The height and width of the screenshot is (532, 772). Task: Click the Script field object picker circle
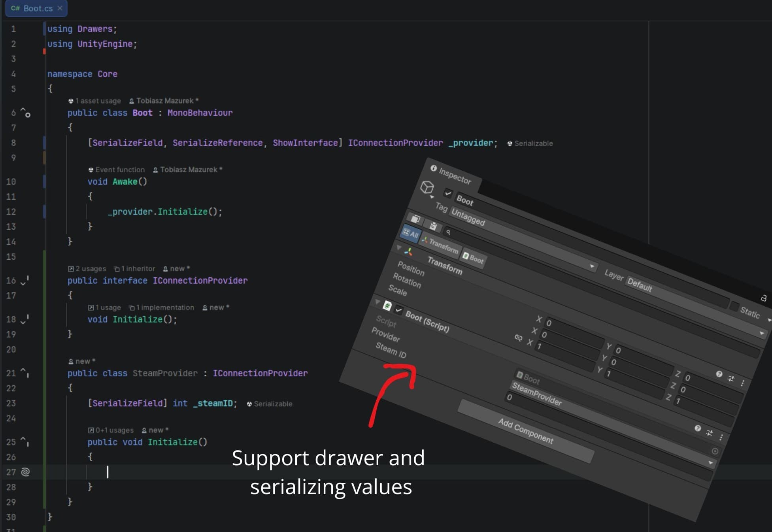pyautogui.click(x=715, y=451)
